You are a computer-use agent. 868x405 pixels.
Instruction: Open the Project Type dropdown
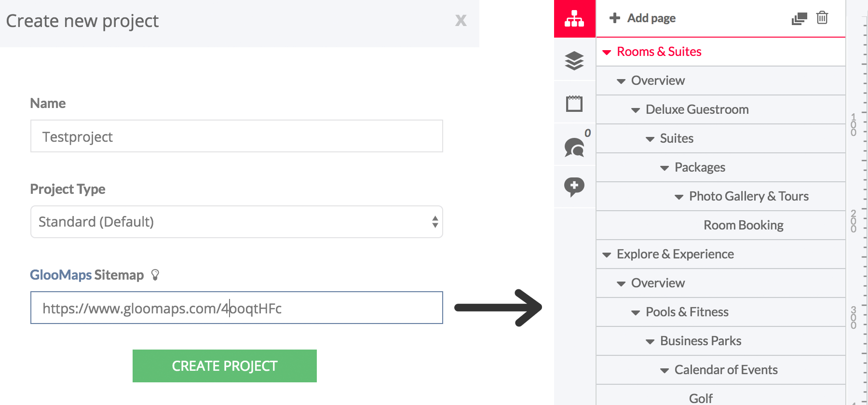click(x=237, y=222)
